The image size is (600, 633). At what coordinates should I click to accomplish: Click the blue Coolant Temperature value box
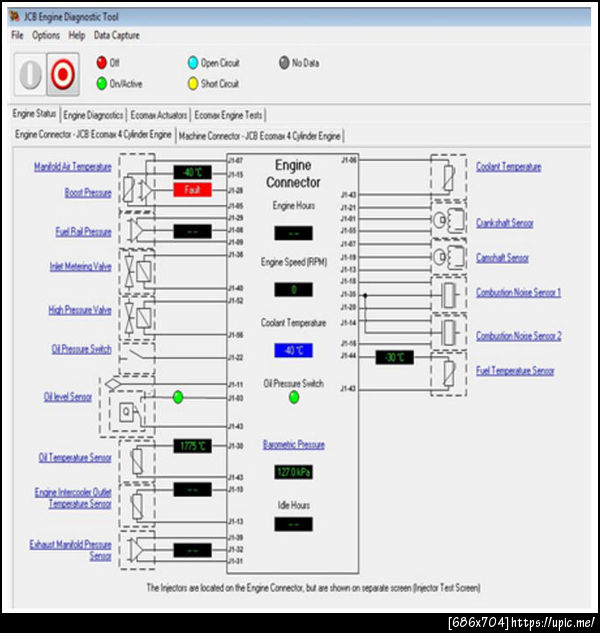point(294,350)
